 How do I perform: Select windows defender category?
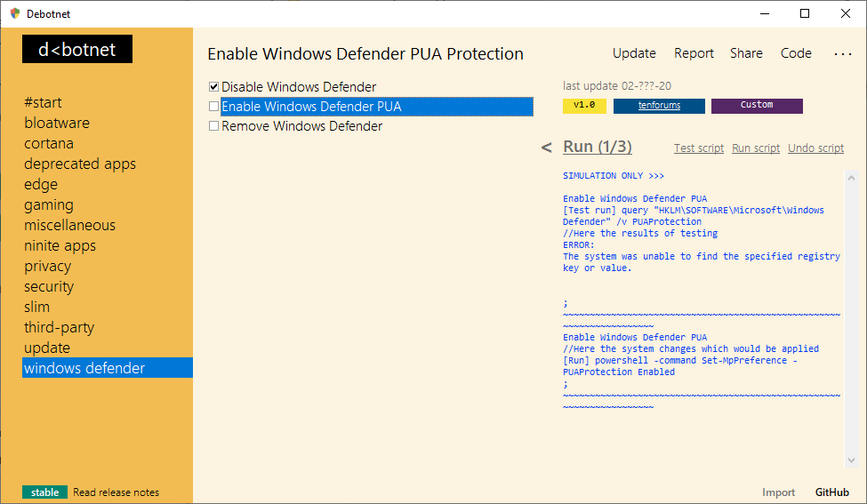pos(108,368)
